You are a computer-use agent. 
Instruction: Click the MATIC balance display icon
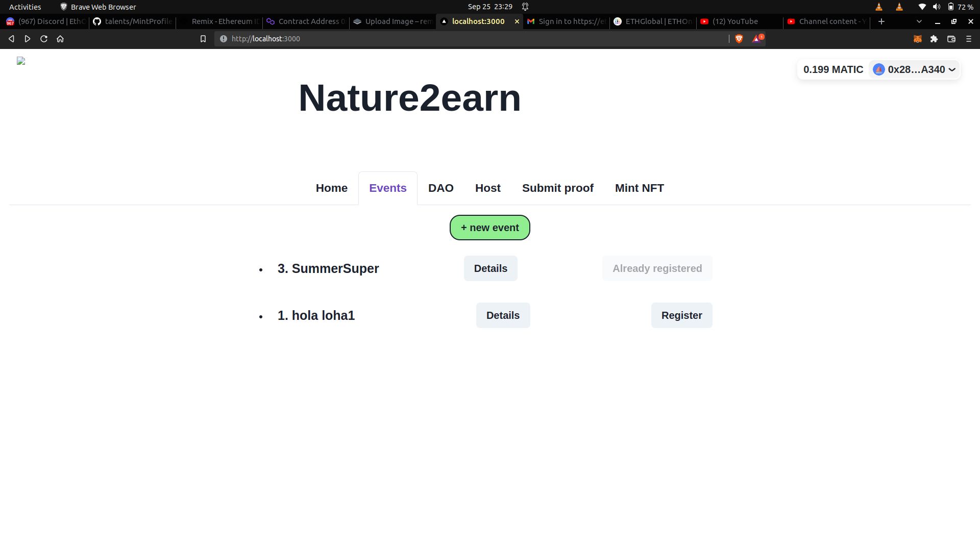(x=834, y=69)
